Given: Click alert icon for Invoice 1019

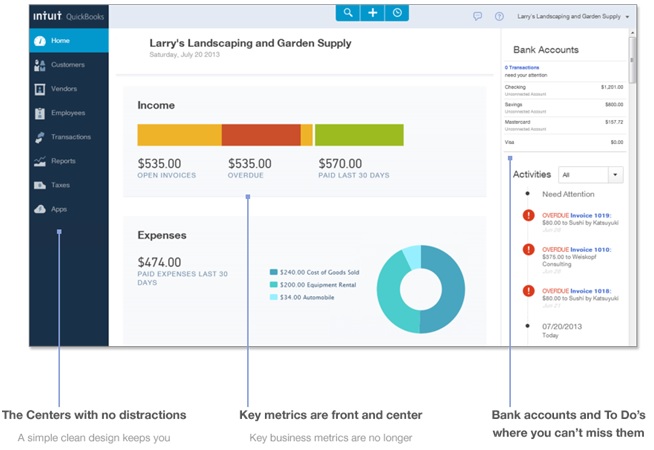Looking at the screenshot, I should (x=528, y=215).
